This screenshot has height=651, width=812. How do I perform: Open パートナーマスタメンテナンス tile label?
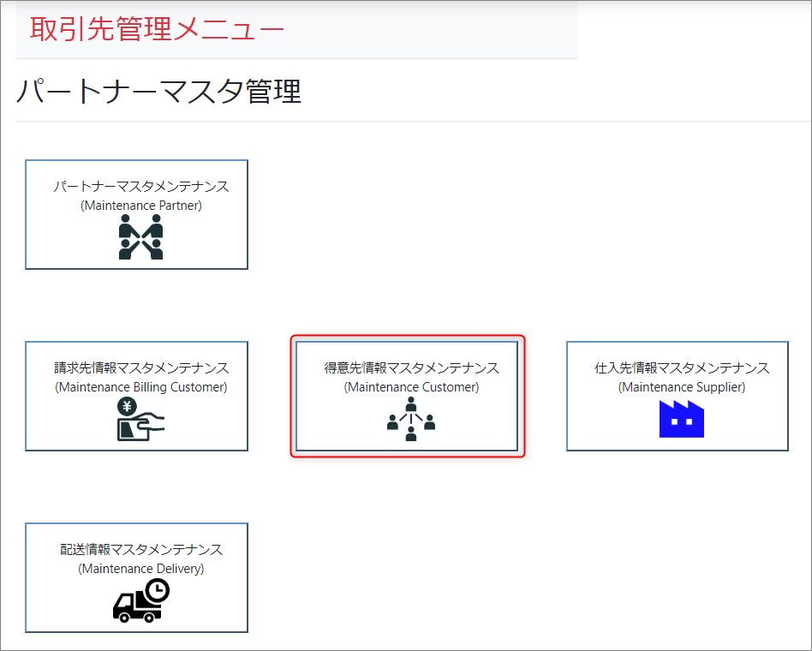[141, 187]
